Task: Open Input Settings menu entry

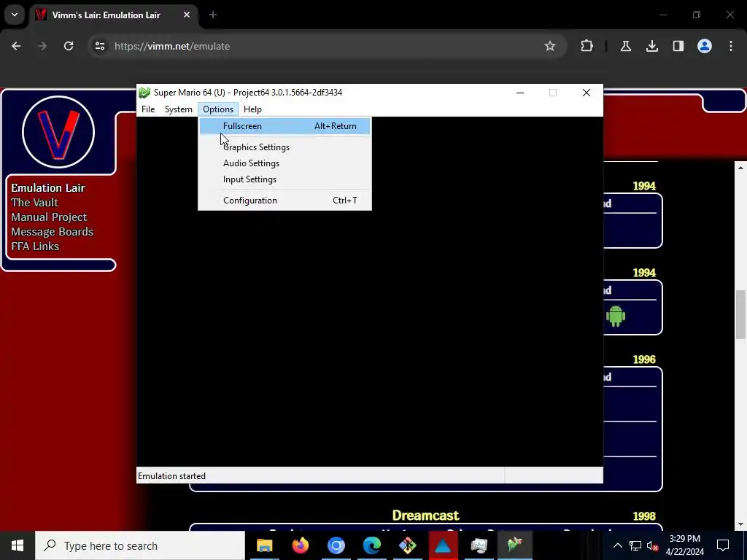Action: (285, 179)
